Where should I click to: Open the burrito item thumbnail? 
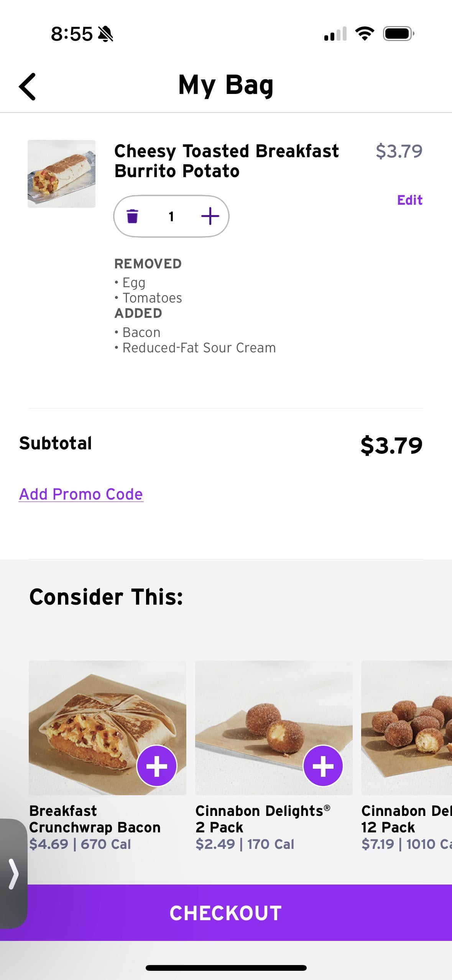(x=61, y=174)
